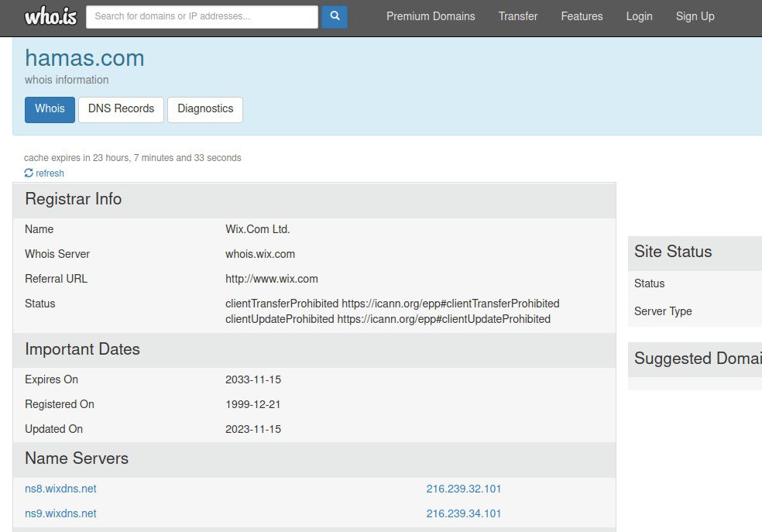Screen dimensions: 762x532
Task: Go to the Transfer page
Action: (518, 16)
